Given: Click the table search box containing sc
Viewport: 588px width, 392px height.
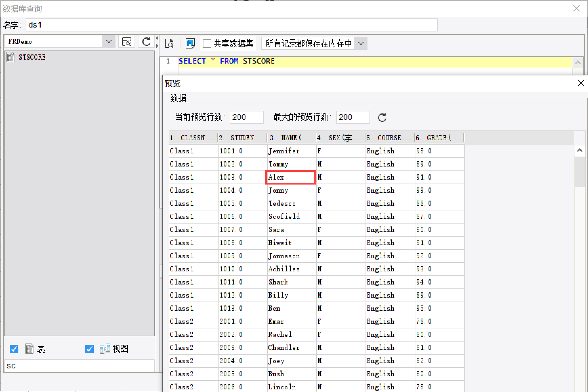Looking at the screenshot, I should coord(79,366).
